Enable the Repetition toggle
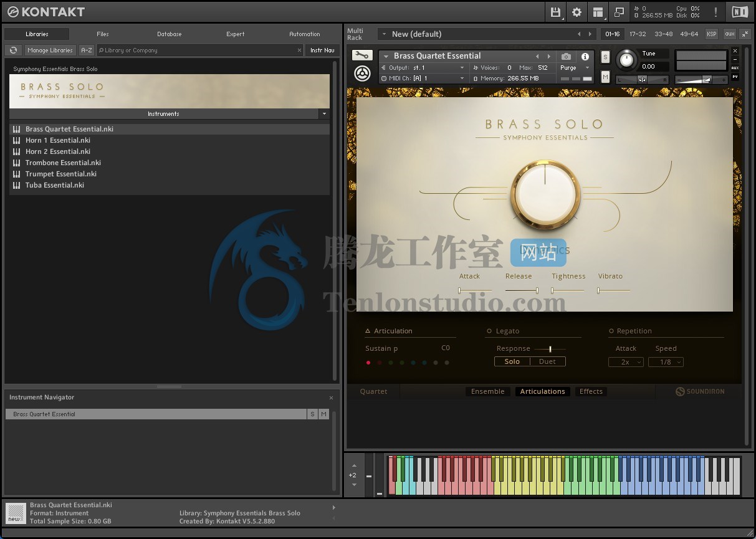Viewport: 756px width, 539px height. click(611, 331)
